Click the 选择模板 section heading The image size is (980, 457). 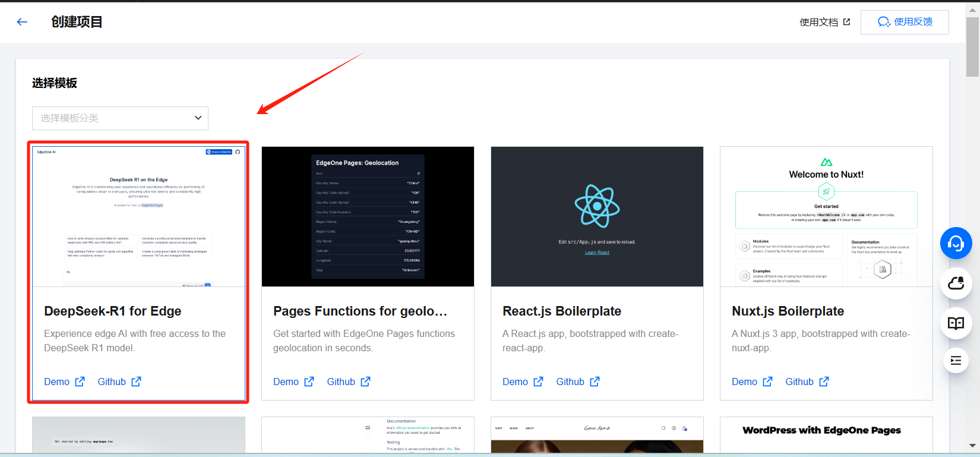(55, 83)
